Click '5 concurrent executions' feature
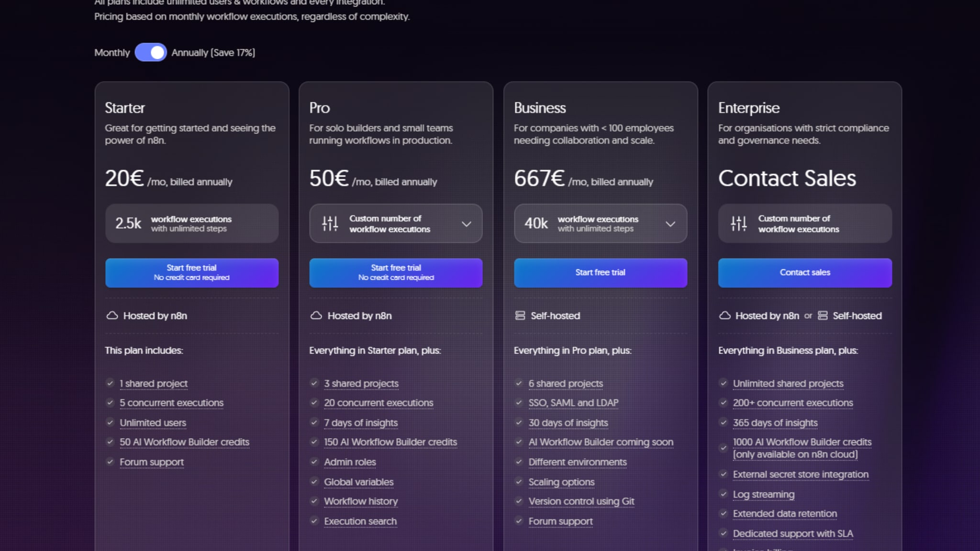This screenshot has width=980, height=551. [x=171, y=403]
